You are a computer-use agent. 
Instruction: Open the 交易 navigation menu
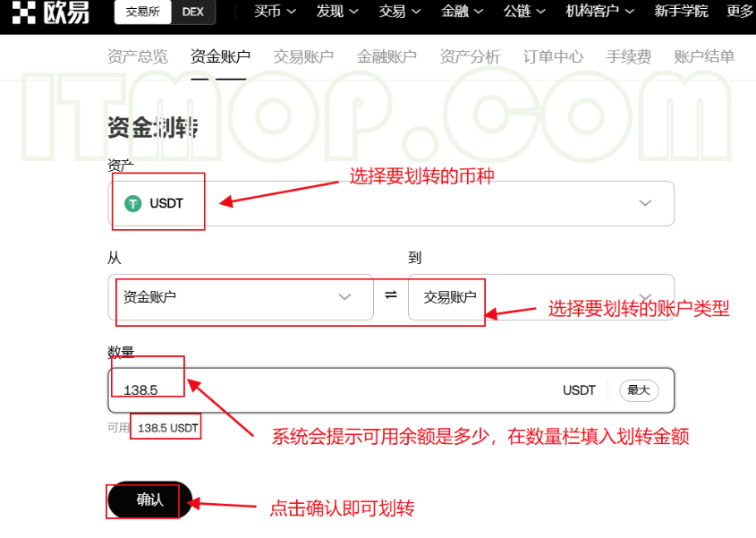pyautogui.click(x=400, y=12)
